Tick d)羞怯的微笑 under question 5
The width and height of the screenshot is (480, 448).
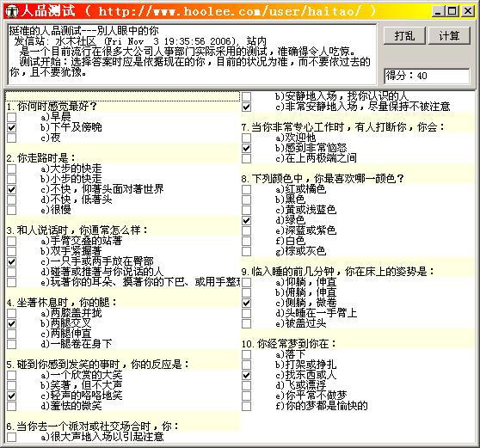pyautogui.click(x=12, y=406)
